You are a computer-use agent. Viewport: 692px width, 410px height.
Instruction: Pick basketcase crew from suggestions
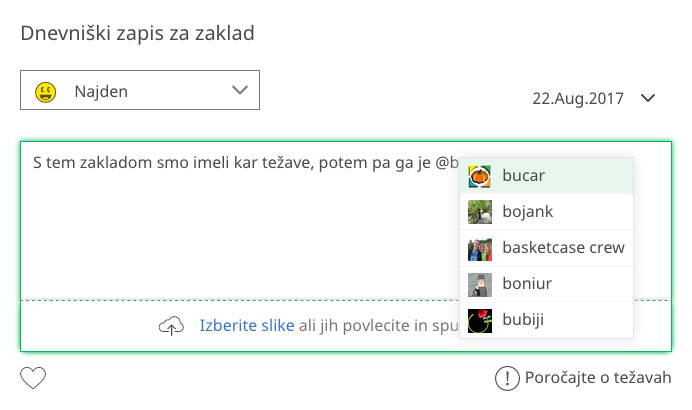click(546, 248)
